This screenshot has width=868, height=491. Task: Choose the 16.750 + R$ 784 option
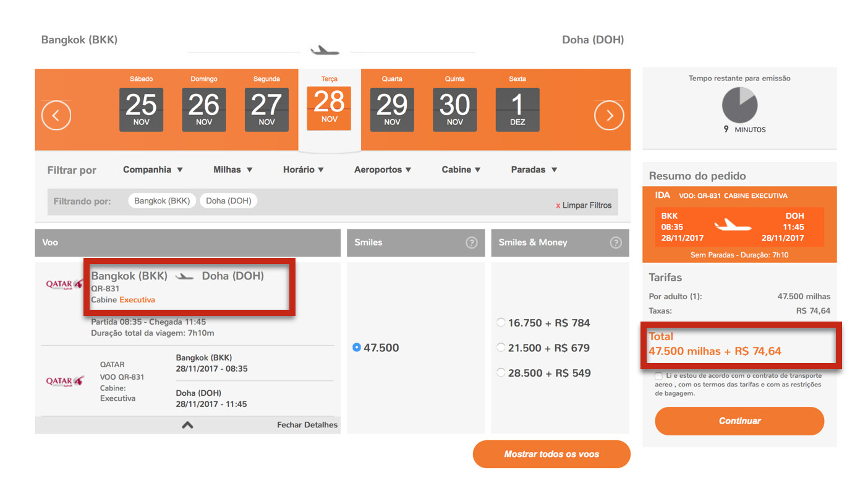pyautogui.click(x=501, y=322)
